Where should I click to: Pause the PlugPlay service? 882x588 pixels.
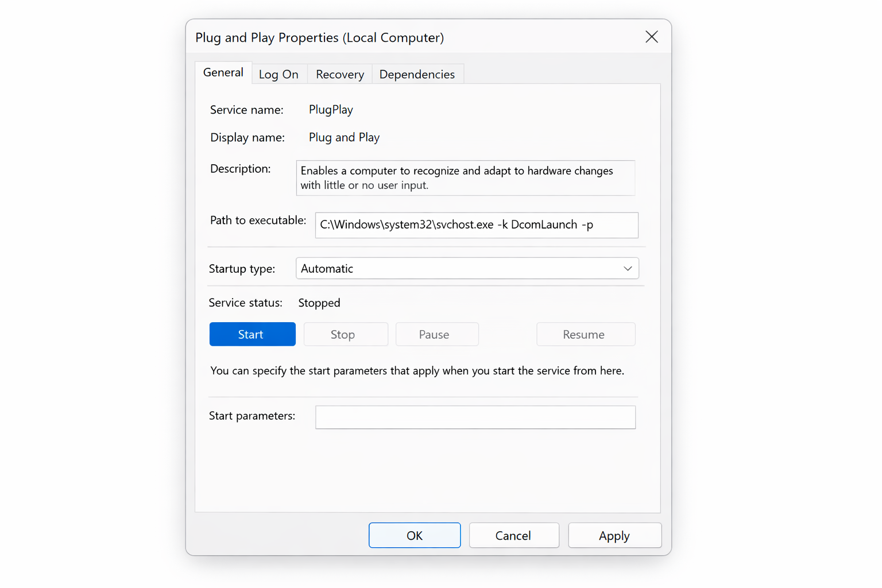(436, 334)
